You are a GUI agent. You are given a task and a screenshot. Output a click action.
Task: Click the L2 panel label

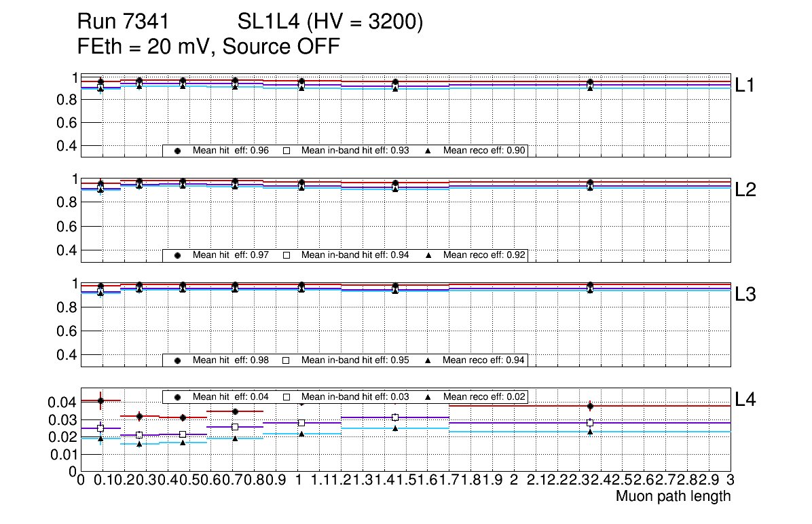(x=745, y=190)
